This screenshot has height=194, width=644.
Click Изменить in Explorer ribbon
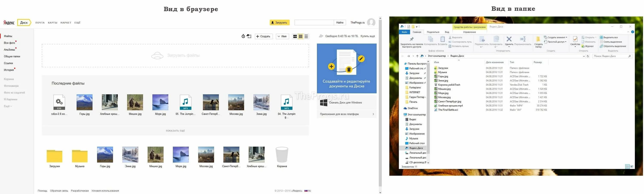coord(588,42)
